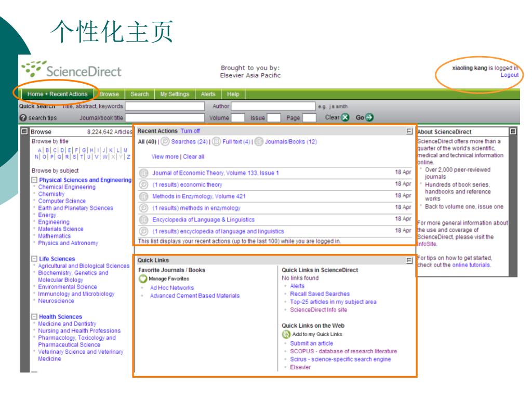Click the Full text (4) document icon
The width and height of the screenshot is (532, 399).
216,141
